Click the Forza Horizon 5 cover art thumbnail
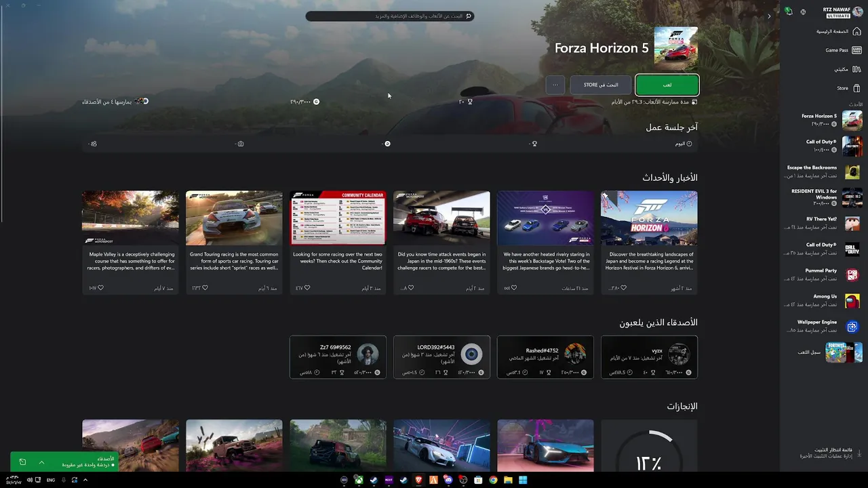Viewport: 868px width, 488px height. [675, 48]
